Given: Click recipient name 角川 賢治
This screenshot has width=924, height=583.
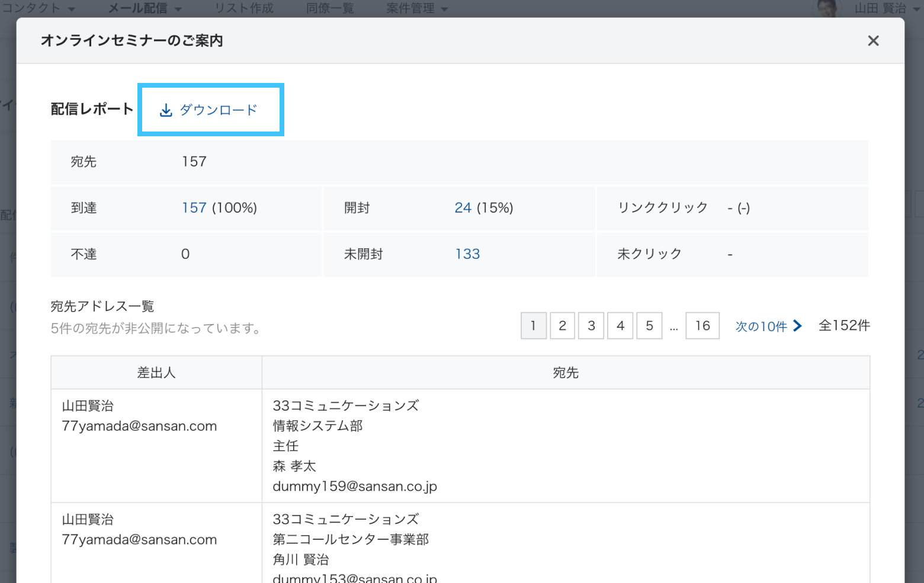Looking at the screenshot, I should click(x=301, y=560).
